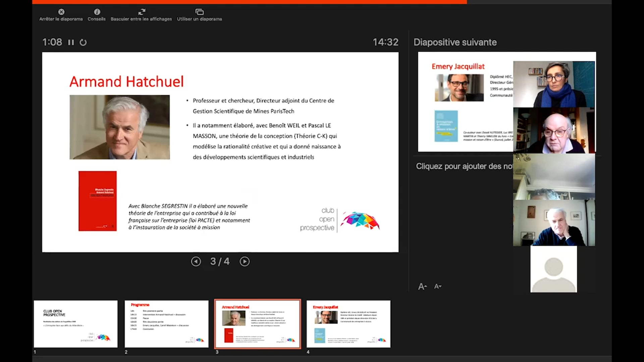Advance to the next slide arrow
The height and width of the screenshot is (362, 644).
tap(245, 261)
